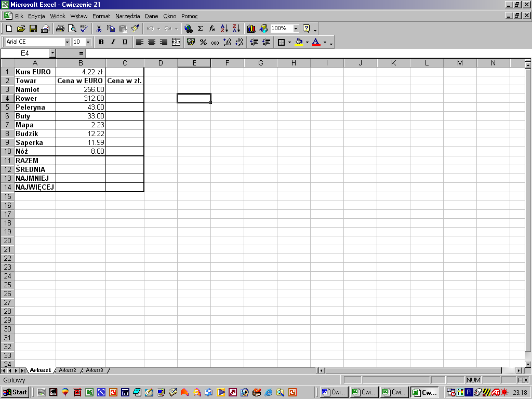532x399 pixels.
Task: Open the Chart Wizard
Action: coord(251,29)
